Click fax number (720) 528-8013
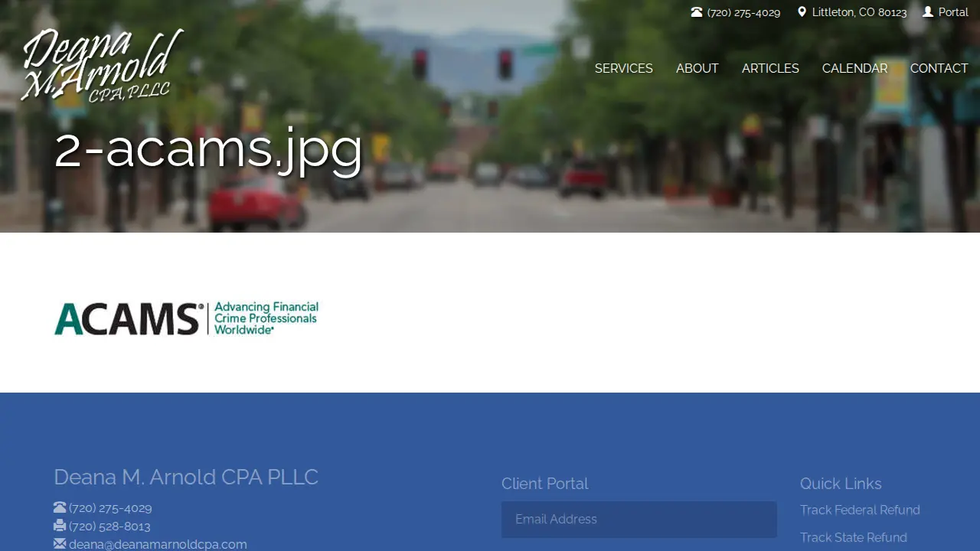The width and height of the screenshot is (980, 551). pyautogui.click(x=109, y=527)
